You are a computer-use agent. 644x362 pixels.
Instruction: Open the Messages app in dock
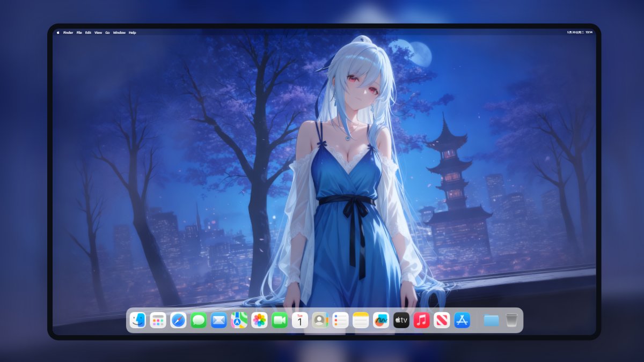pyautogui.click(x=199, y=320)
